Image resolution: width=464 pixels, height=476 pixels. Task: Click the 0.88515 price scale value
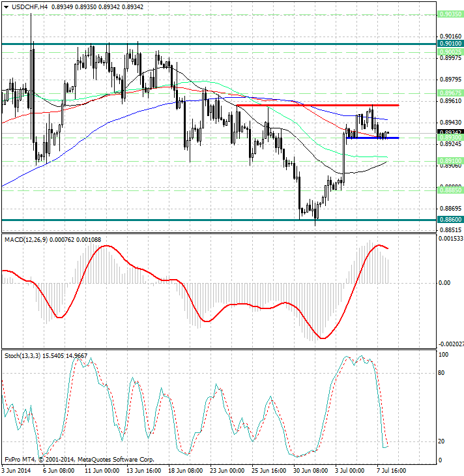click(451, 230)
